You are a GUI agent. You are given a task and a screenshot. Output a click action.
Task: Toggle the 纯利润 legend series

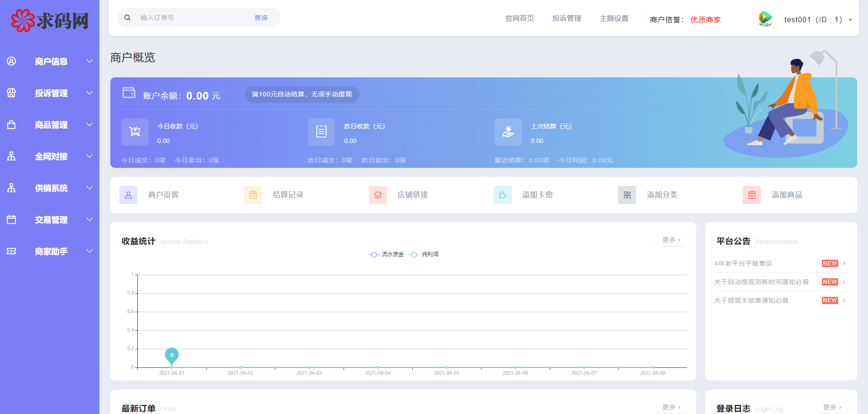point(424,254)
